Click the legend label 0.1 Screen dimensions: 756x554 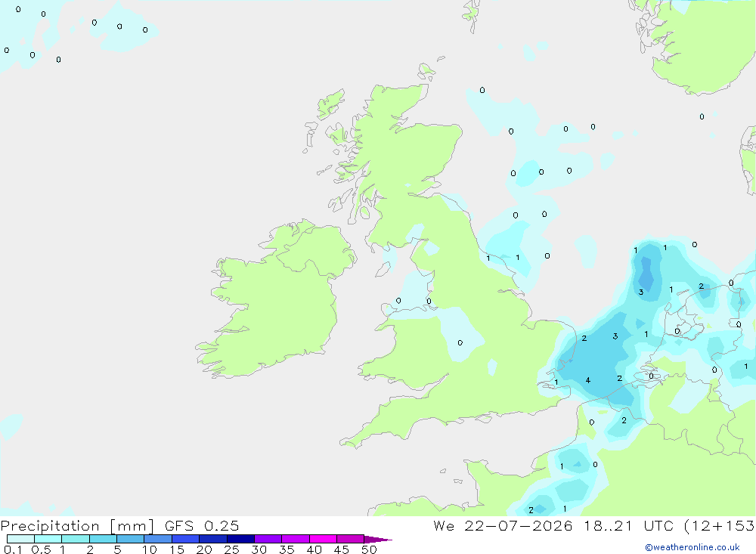click(13, 549)
